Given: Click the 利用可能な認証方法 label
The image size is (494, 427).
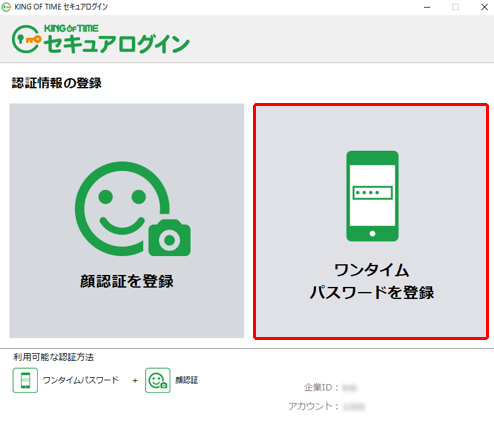Looking at the screenshot, I should pyautogui.click(x=54, y=357).
